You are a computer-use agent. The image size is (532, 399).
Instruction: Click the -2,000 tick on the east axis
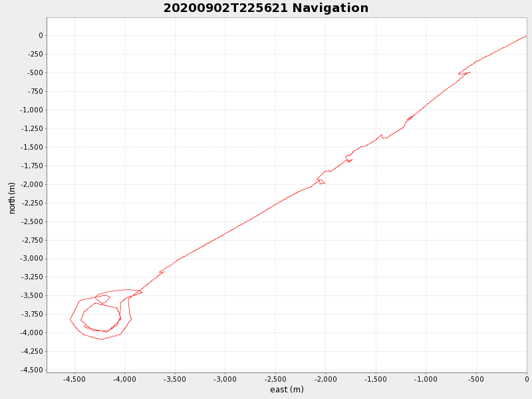coord(325,380)
